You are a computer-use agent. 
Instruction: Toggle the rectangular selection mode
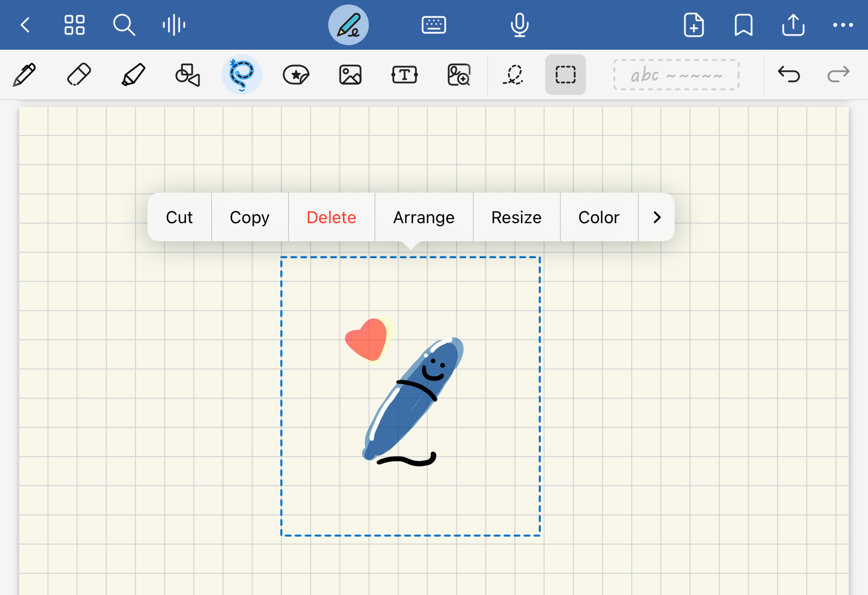point(565,74)
